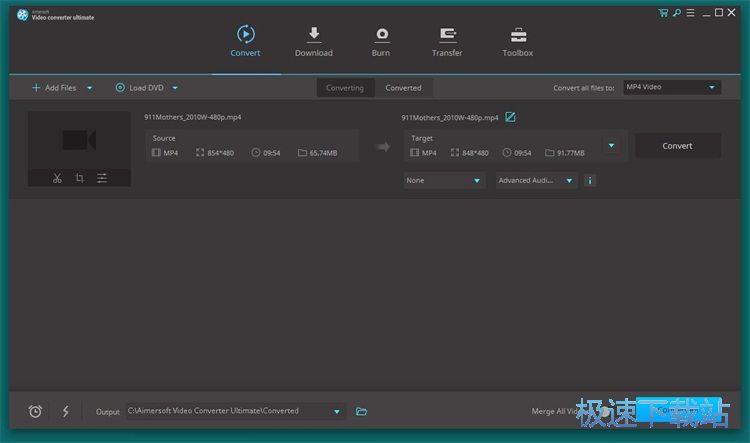The image size is (750, 443).
Task: Open the Burn section
Action: 381,41
